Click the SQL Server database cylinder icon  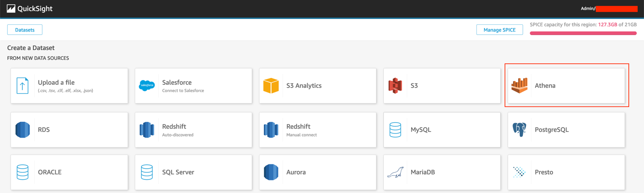pos(147,172)
